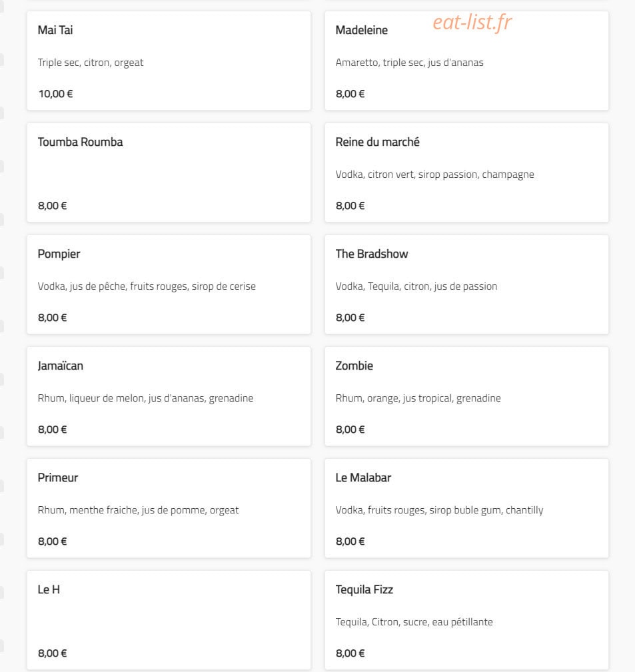Click Le Malabar's bubble gum ingredients line

point(439,510)
